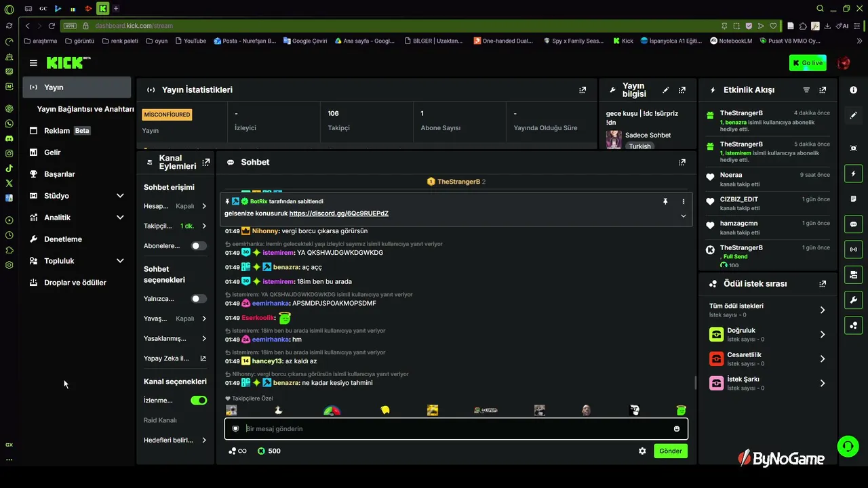Open the YouTube bookmark

(x=191, y=41)
